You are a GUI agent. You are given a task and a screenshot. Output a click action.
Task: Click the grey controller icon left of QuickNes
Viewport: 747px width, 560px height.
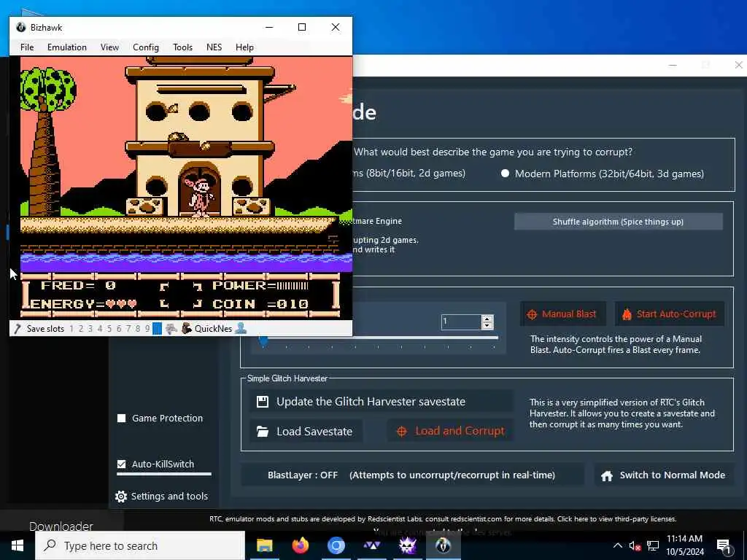[x=171, y=329]
